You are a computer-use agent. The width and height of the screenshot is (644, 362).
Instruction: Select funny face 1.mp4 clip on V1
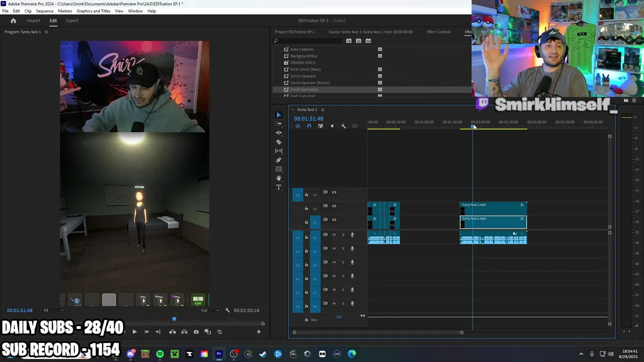494,222
